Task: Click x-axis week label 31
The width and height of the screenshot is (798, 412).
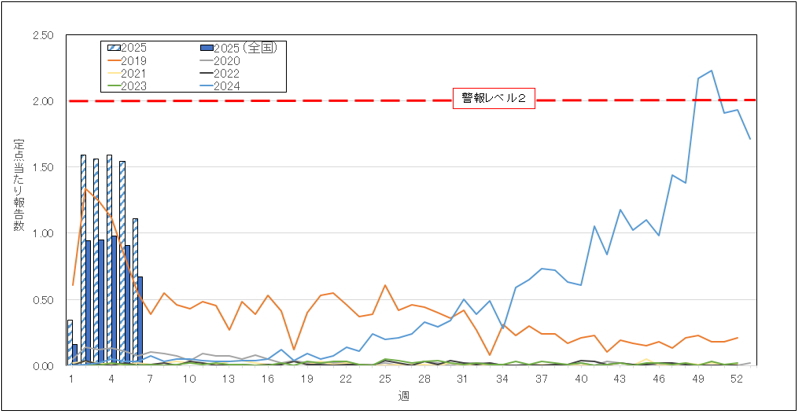Action: (464, 379)
